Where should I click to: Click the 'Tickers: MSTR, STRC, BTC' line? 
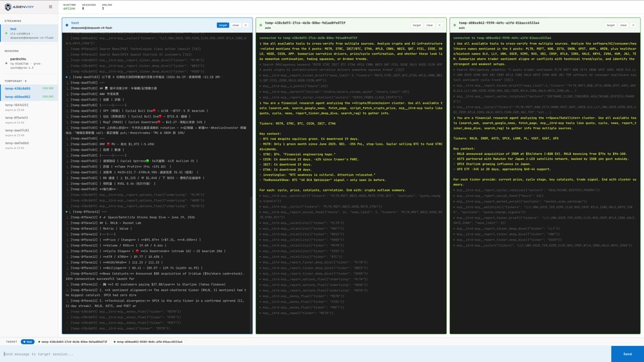coord(297,123)
